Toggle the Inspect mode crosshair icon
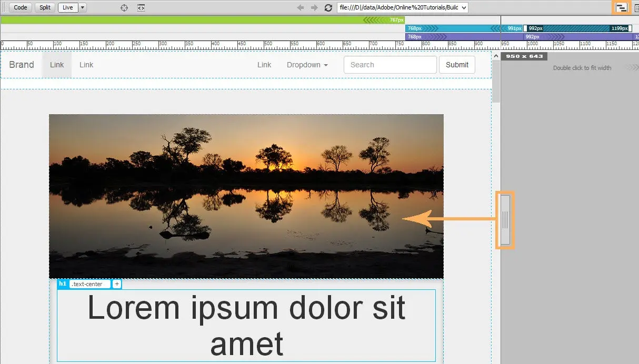Viewport: 639px width, 364px height. (124, 8)
